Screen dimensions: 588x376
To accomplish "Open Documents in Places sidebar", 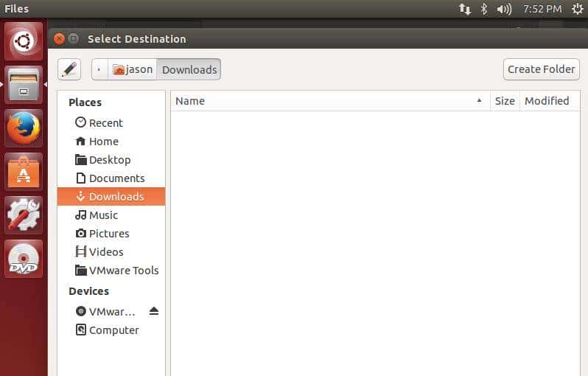I will (x=111, y=178).
